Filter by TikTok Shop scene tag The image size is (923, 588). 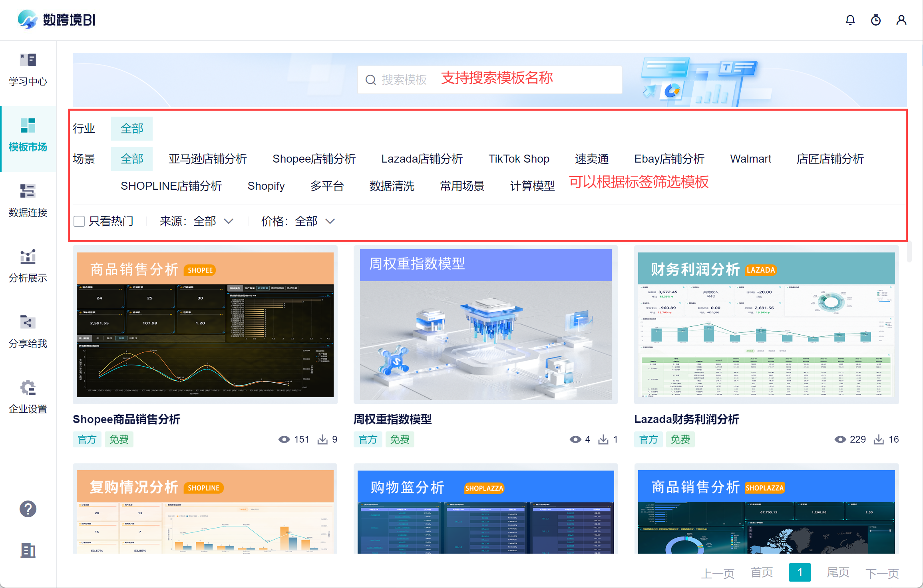point(518,159)
